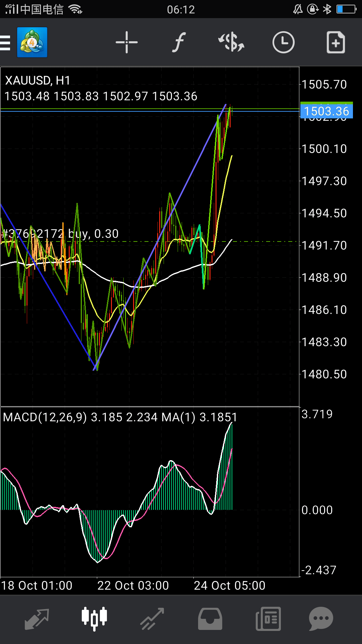
Task: Tap the Bluetooth status icon
Action: pyautogui.click(x=327, y=9)
